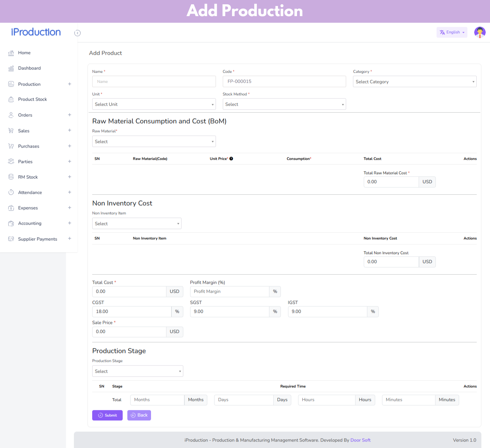
Task: Open the English language selector
Action: pos(452,32)
